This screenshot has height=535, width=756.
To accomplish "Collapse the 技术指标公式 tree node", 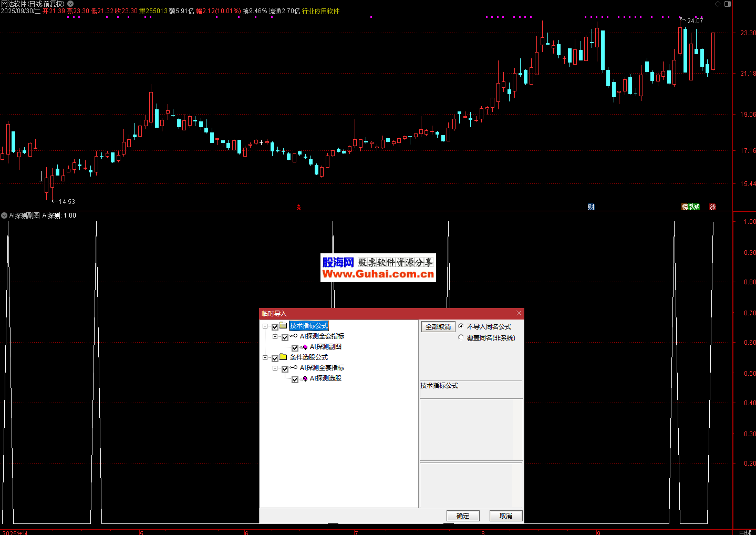I will tap(265, 326).
